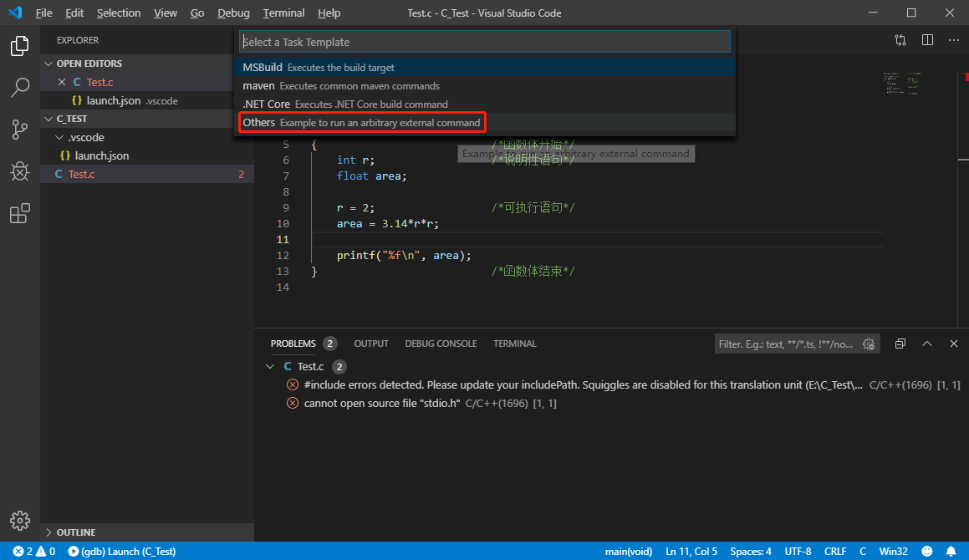Maximize the panel with the chevron icon

point(927,343)
